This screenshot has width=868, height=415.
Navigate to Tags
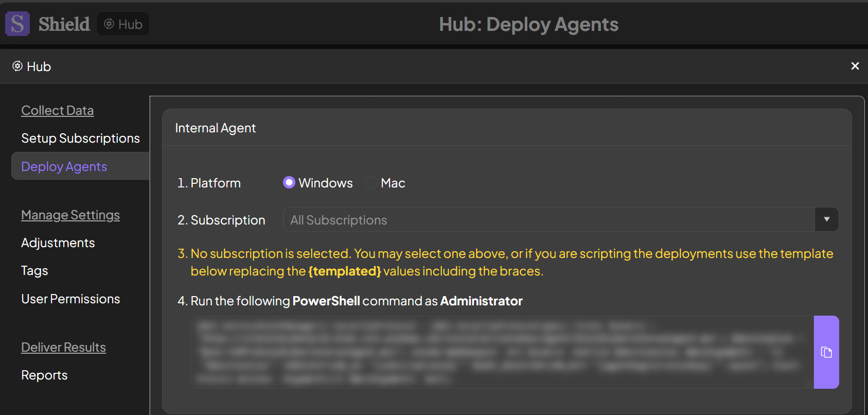pos(34,271)
